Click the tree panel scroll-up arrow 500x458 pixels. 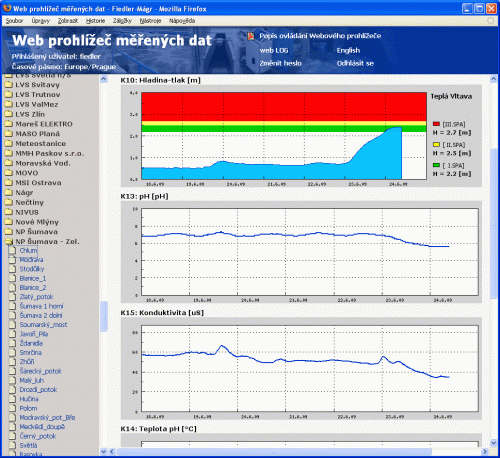coord(104,79)
